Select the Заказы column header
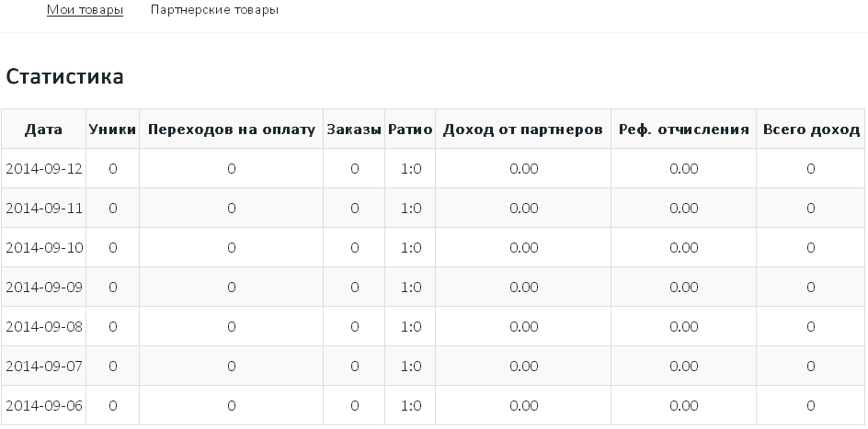868x429 pixels. click(354, 130)
